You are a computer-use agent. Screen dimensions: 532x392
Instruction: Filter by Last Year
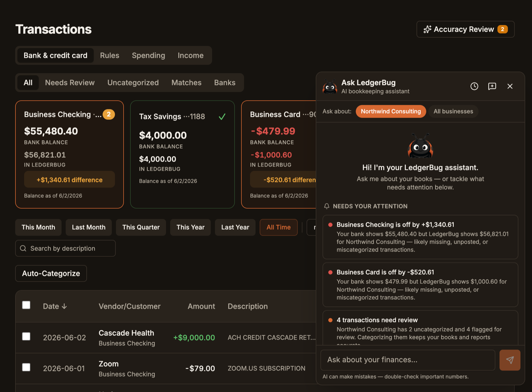tap(235, 227)
